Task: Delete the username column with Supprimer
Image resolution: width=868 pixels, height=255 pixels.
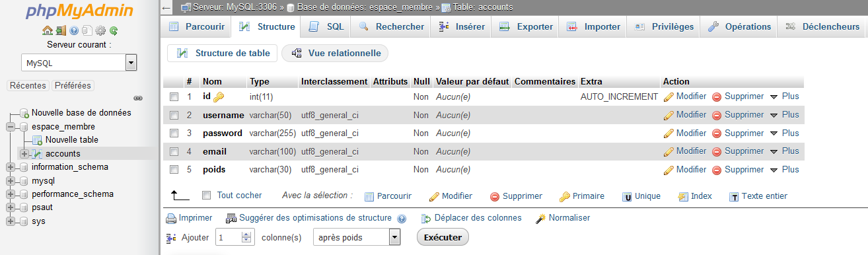Action: point(738,115)
